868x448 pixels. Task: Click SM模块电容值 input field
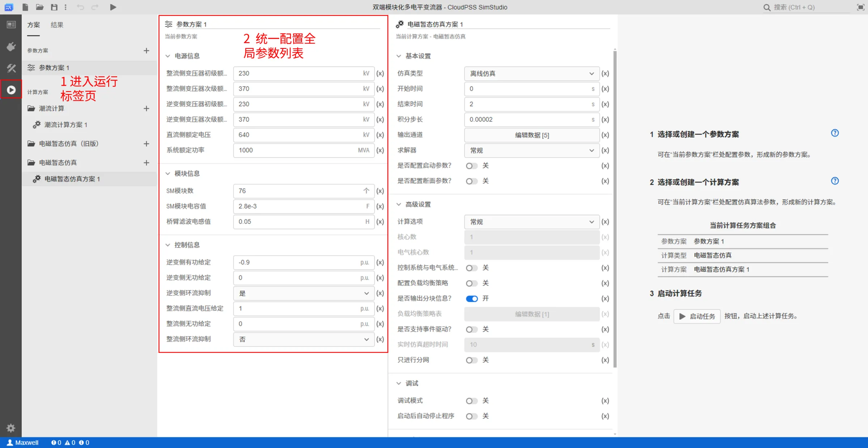tap(304, 206)
